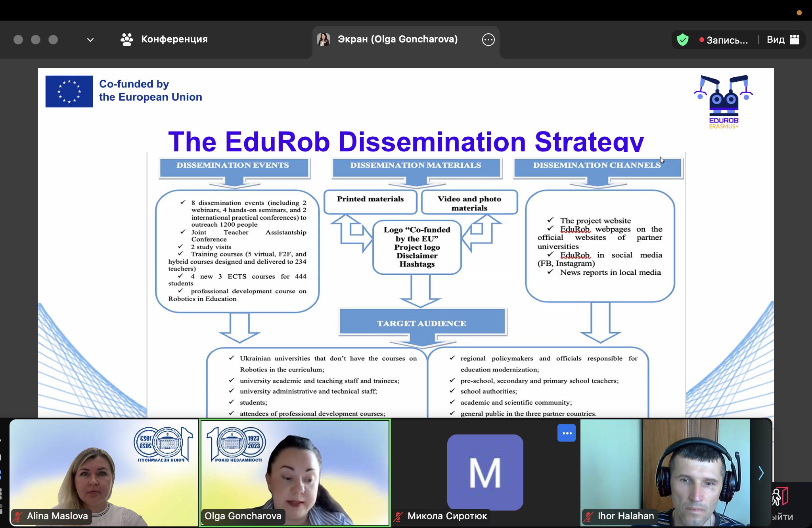
Task: Click the Вид grid layout icon
Action: 795,40
